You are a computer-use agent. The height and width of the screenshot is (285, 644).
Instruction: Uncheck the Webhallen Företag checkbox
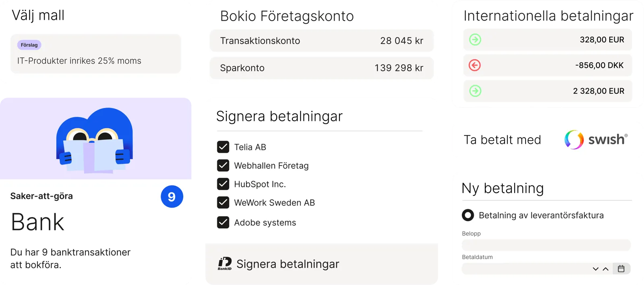[x=223, y=166]
